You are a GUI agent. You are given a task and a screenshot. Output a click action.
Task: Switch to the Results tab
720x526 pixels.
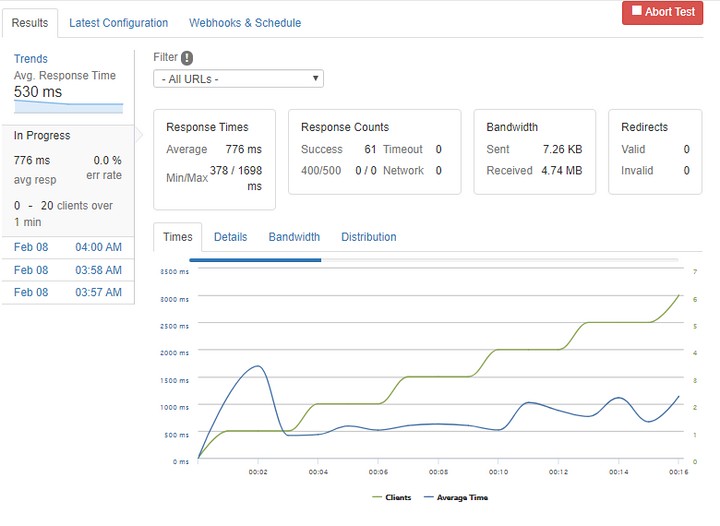(x=30, y=23)
